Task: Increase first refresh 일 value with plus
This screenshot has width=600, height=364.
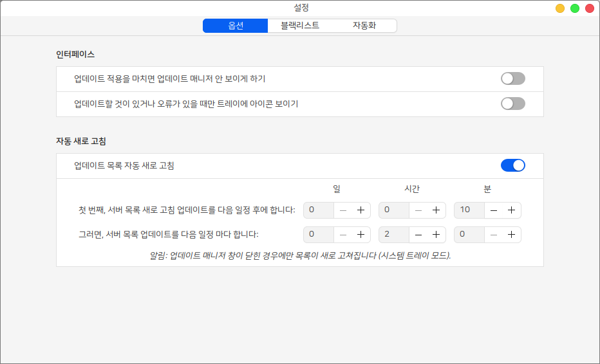Action: tap(361, 210)
